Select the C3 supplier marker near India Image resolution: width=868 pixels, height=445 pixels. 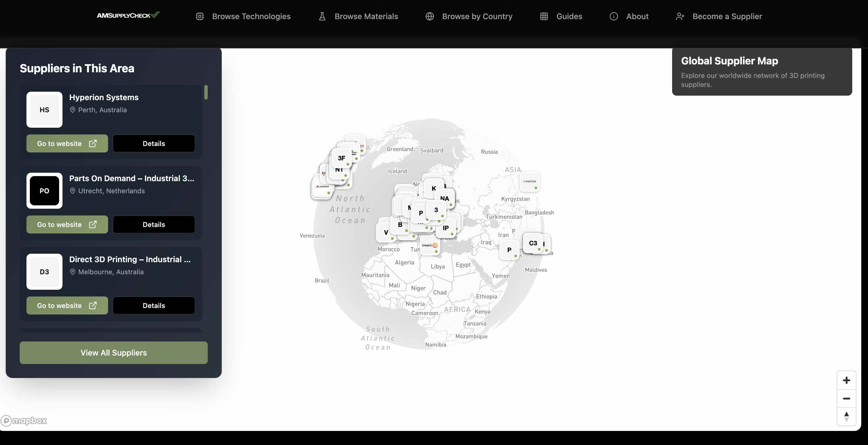point(533,243)
